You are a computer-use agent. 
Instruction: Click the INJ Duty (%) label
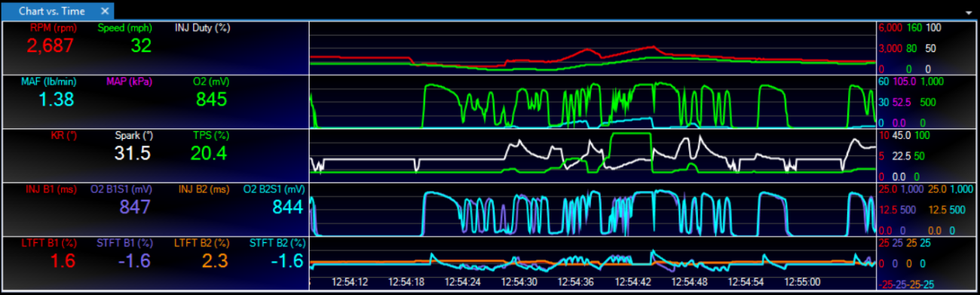(x=202, y=27)
